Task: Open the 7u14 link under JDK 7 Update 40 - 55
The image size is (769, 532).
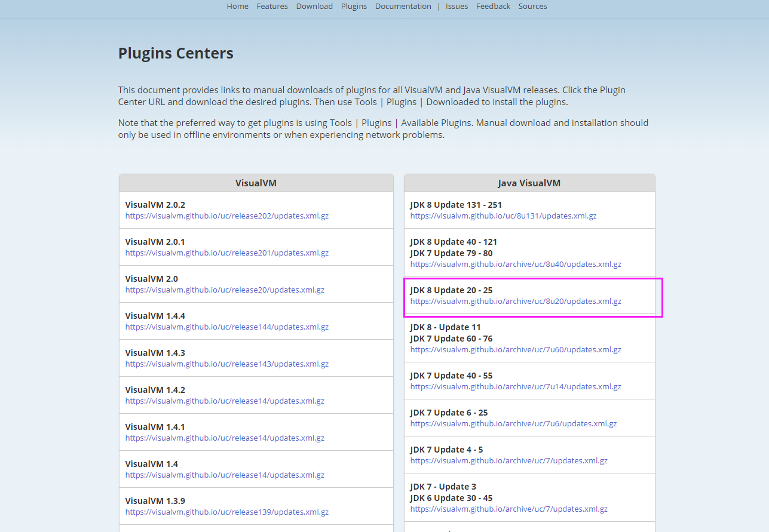Action: (516, 387)
